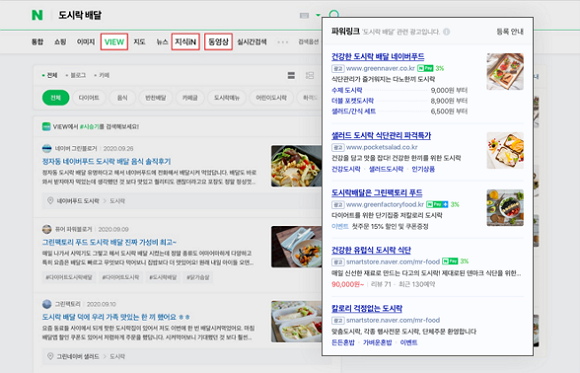Screen dimensions: 580x373
Task: Click the location pin next to 그린네이버 샐러드
Action: tap(50, 356)
